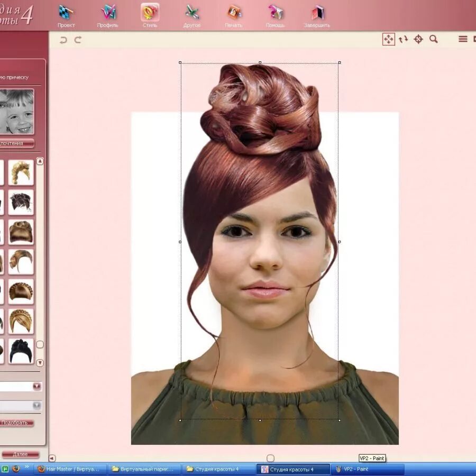Image resolution: width=476 pixels, height=476 pixels.
Task: Open the Профиль section icon
Action: click(108, 13)
